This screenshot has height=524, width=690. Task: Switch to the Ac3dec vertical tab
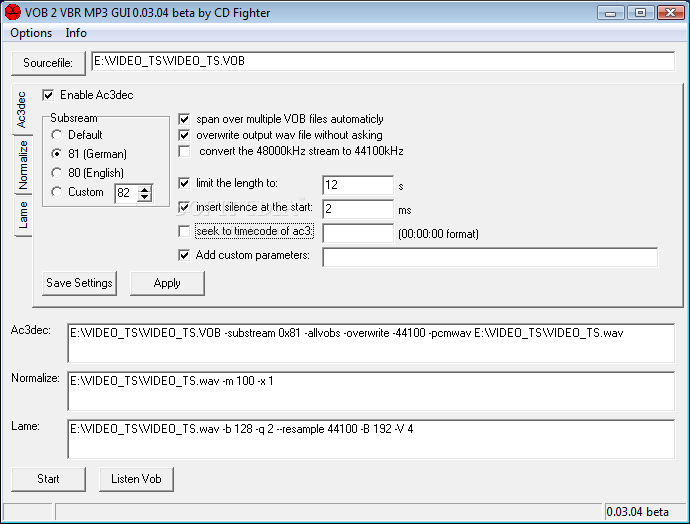(21, 110)
